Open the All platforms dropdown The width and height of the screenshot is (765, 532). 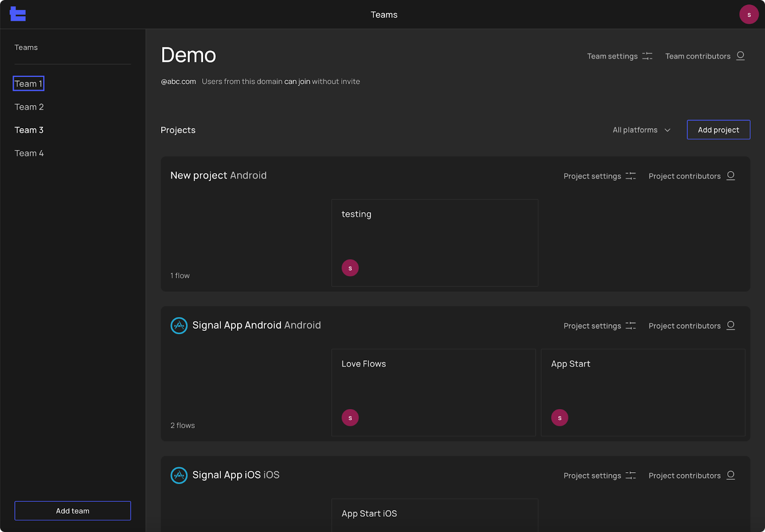pos(642,130)
